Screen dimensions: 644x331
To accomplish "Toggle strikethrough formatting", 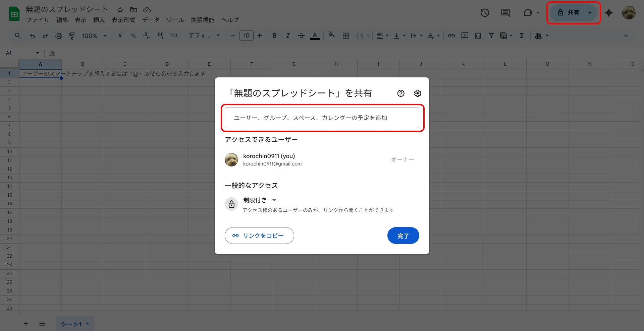I will pos(301,36).
